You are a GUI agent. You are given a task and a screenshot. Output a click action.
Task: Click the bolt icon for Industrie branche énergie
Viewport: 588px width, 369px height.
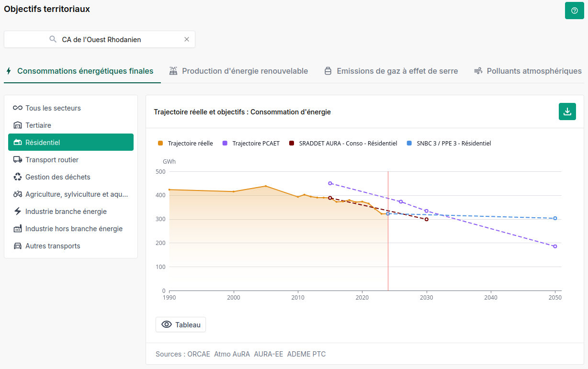(18, 211)
